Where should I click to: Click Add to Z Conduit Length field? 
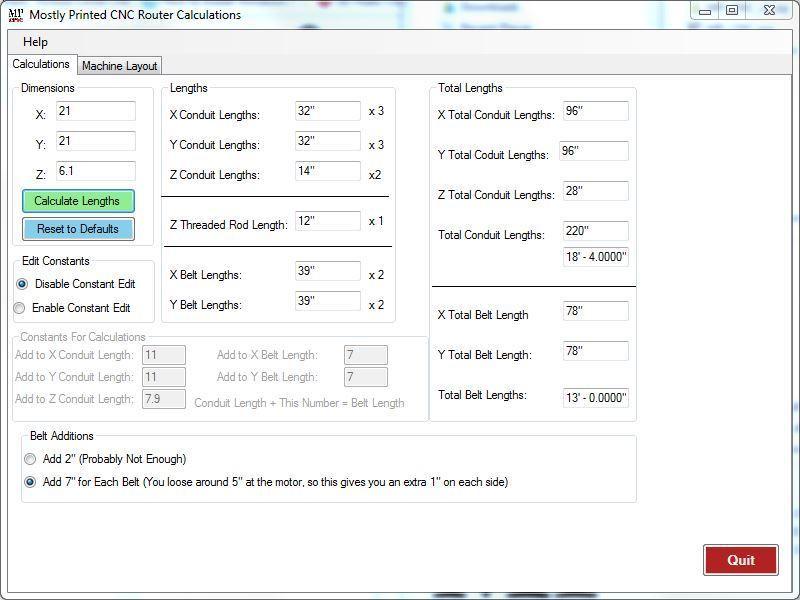(164, 399)
